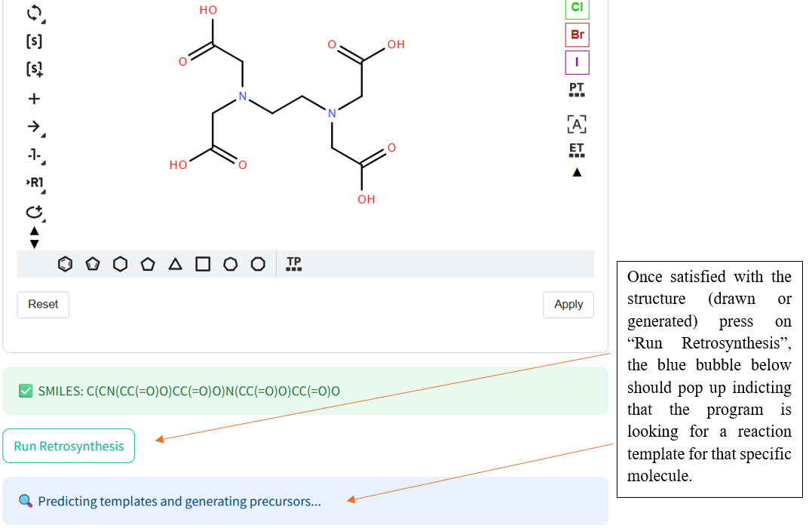The height and width of the screenshot is (528, 812).
Task: Choose the cyclopropane triangle template
Action: (175, 264)
